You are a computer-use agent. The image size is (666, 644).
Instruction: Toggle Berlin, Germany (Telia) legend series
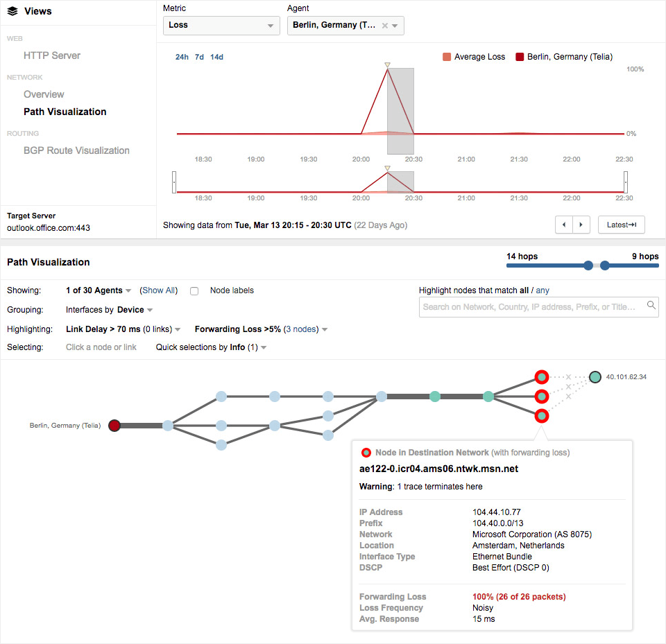pos(564,57)
